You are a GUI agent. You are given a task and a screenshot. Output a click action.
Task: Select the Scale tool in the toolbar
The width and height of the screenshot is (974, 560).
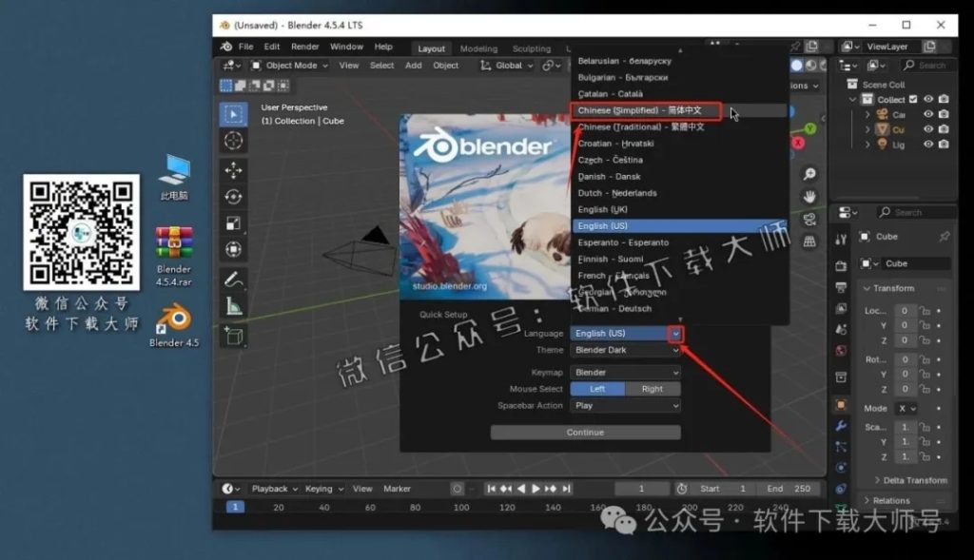tap(235, 221)
